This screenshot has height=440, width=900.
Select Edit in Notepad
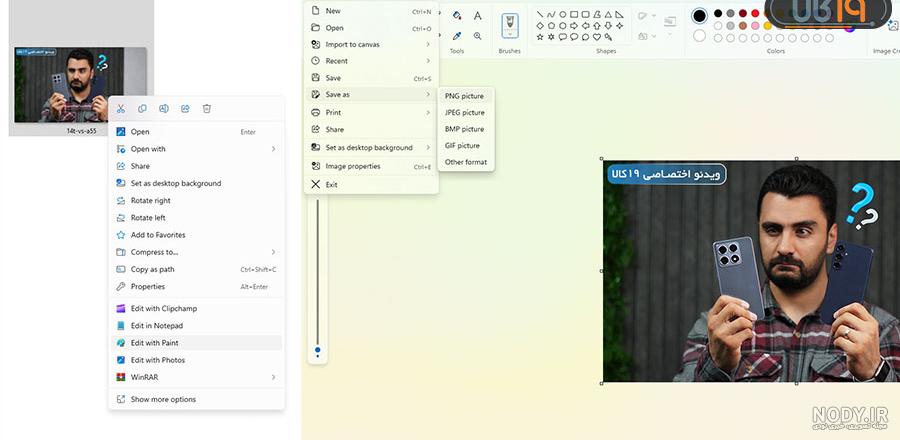tap(196, 326)
